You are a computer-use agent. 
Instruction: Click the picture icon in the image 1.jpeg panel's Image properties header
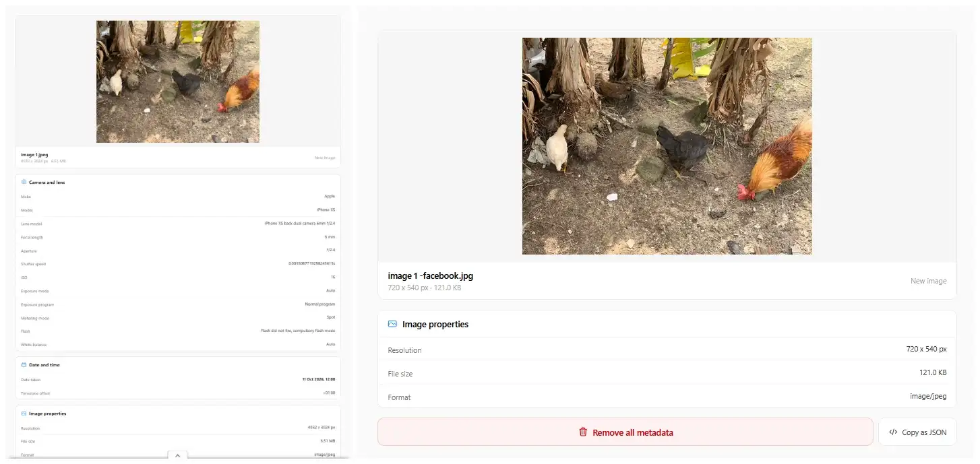[24, 413]
